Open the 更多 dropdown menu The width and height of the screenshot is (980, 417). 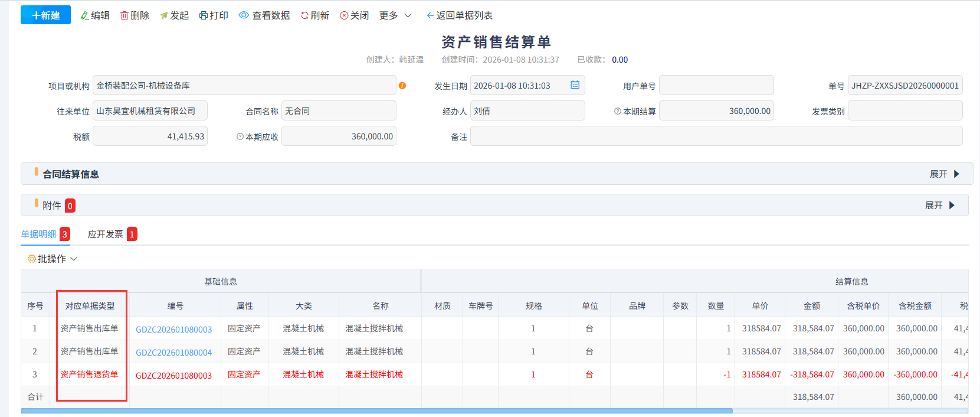click(x=395, y=15)
